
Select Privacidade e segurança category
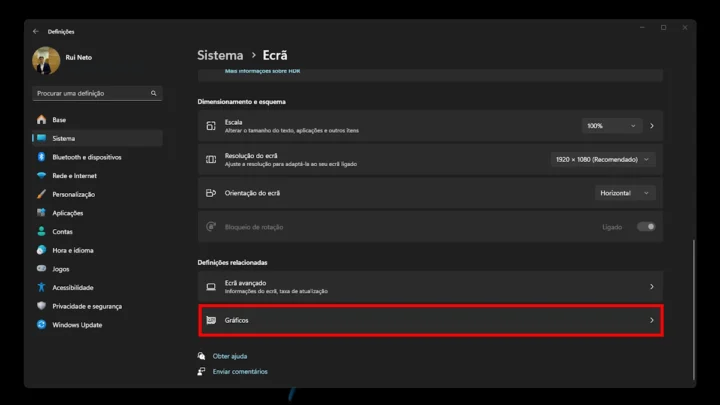(x=86, y=306)
